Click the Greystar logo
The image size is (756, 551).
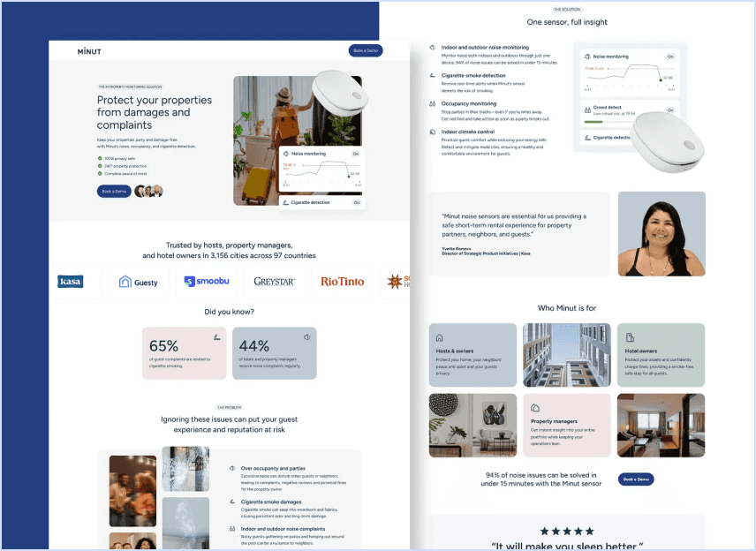tap(275, 282)
